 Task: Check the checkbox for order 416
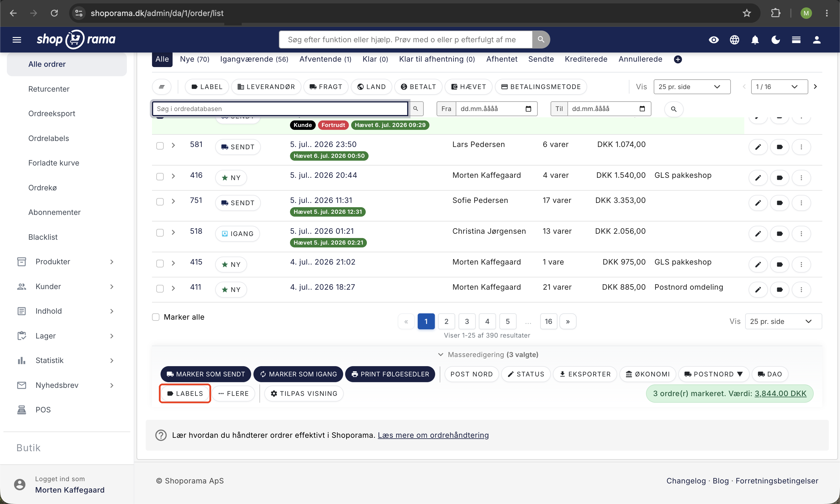point(160,177)
